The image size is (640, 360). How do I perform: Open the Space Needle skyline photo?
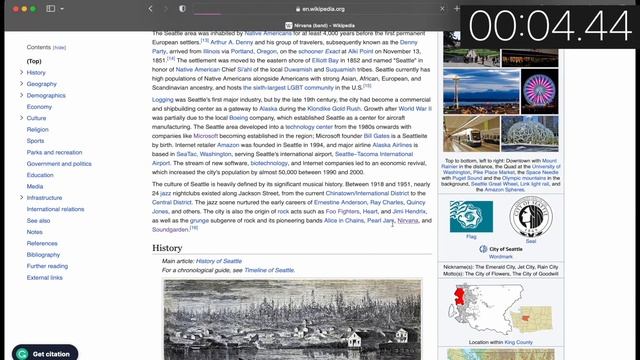coord(481,91)
